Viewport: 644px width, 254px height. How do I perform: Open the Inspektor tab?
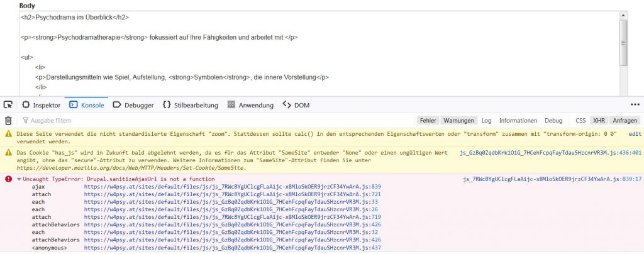(42, 105)
